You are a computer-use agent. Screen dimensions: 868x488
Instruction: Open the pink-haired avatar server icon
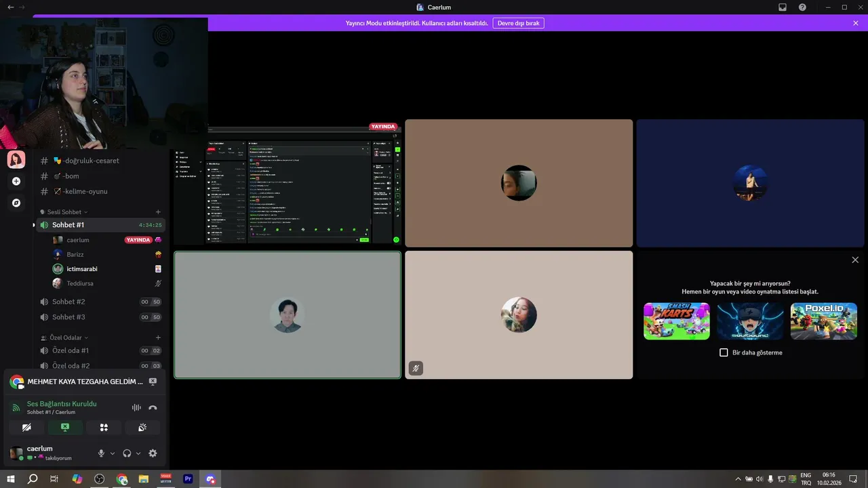(x=16, y=159)
